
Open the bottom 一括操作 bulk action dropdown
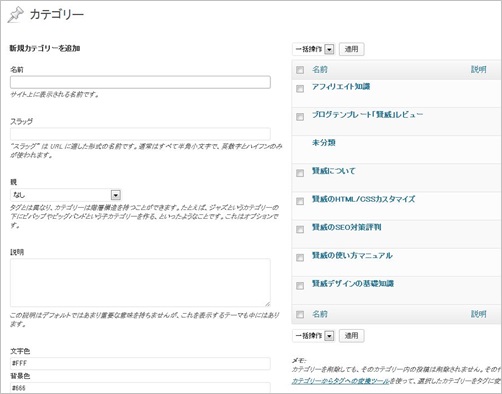click(x=313, y=336)
